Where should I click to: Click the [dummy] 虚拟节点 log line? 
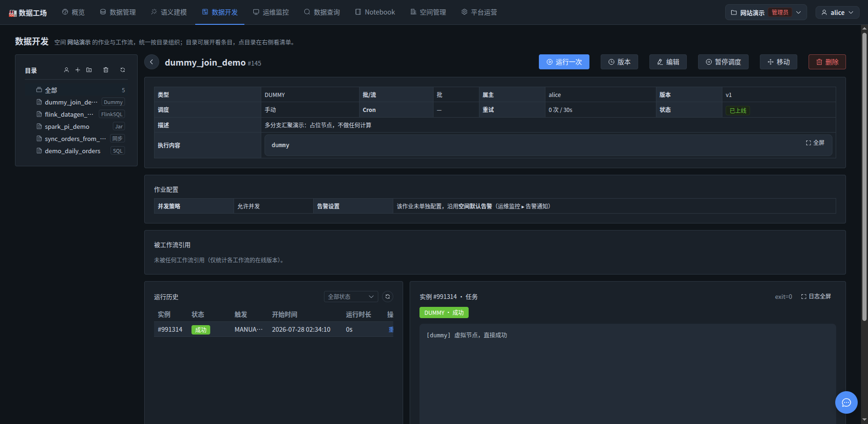467,335
